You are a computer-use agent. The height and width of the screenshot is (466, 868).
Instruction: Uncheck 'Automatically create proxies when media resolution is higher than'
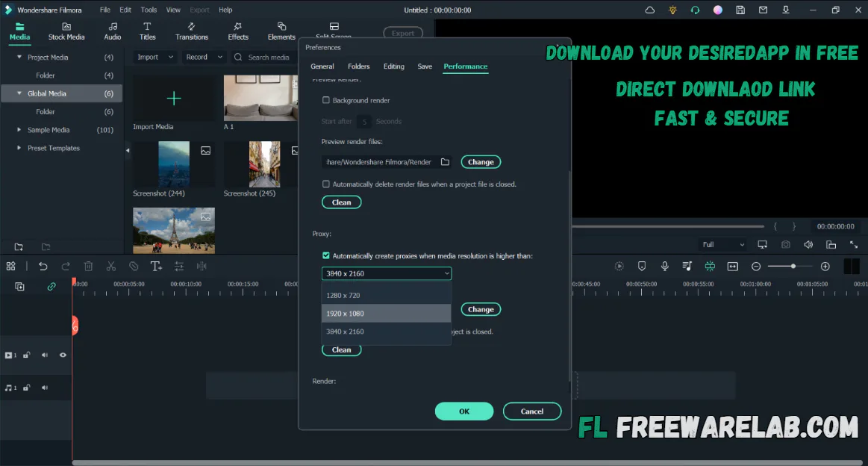[326, 255]
